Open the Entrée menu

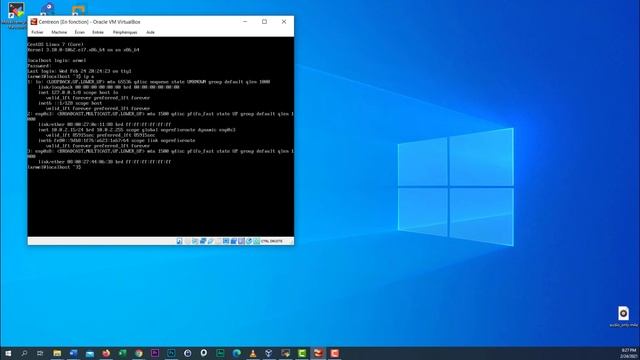98,32
